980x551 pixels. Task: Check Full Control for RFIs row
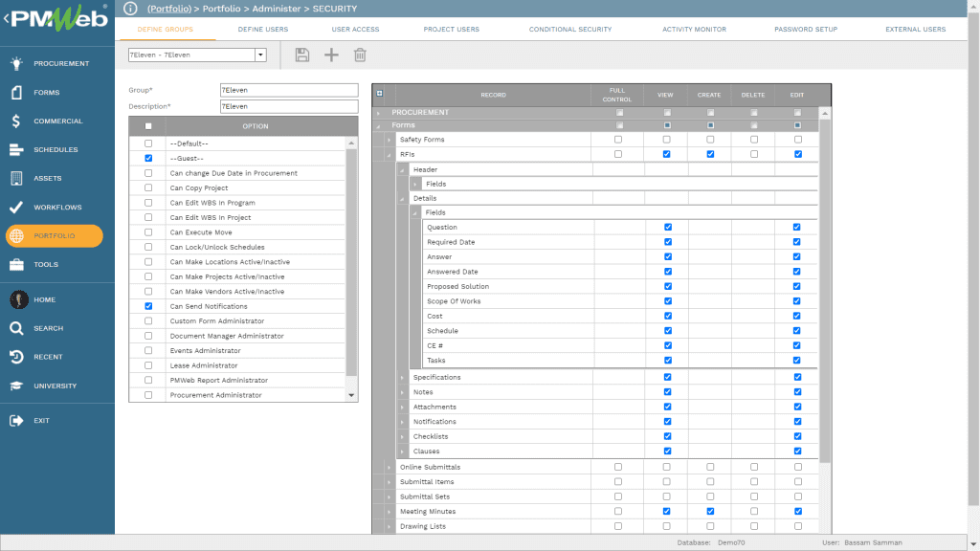tap(618, 154)
